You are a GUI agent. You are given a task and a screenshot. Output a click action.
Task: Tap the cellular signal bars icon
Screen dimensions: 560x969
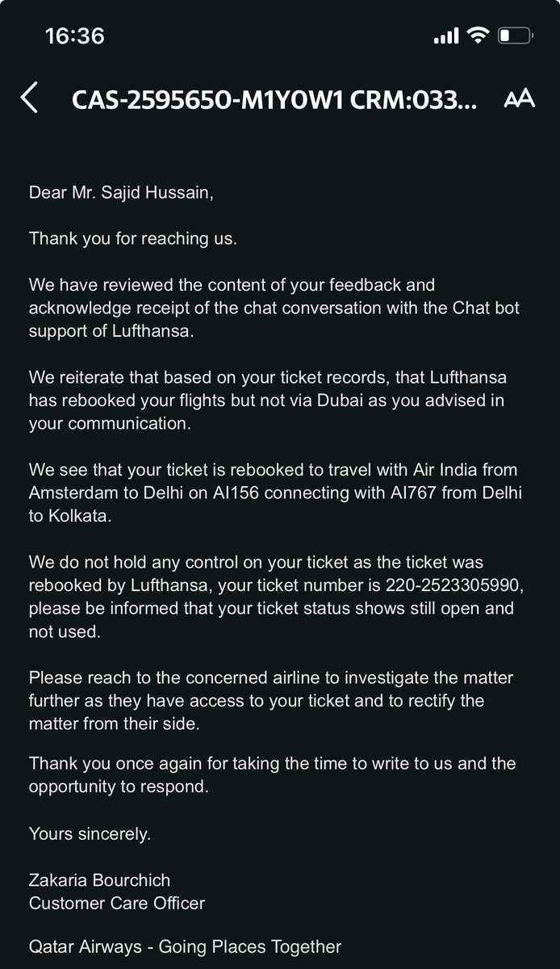tap(446, 36)
